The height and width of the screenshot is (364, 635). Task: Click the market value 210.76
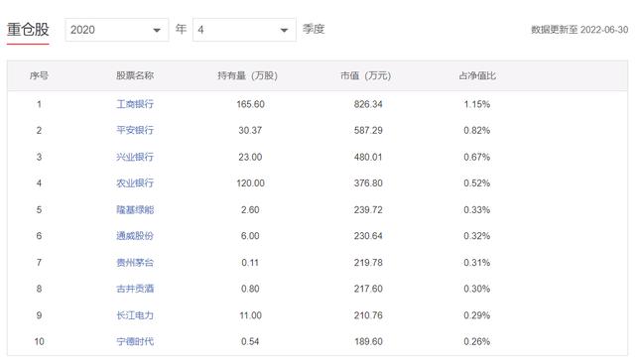click(368, 315)
